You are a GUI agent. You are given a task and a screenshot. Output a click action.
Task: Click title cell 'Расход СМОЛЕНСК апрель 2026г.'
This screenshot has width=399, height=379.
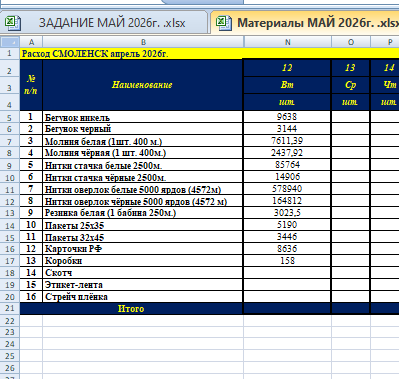pyautogui.click(x=95, y=54)
